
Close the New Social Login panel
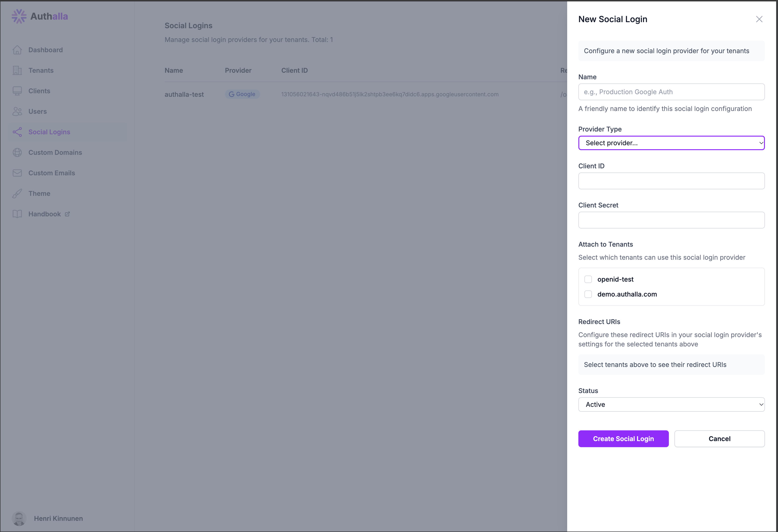759,19
